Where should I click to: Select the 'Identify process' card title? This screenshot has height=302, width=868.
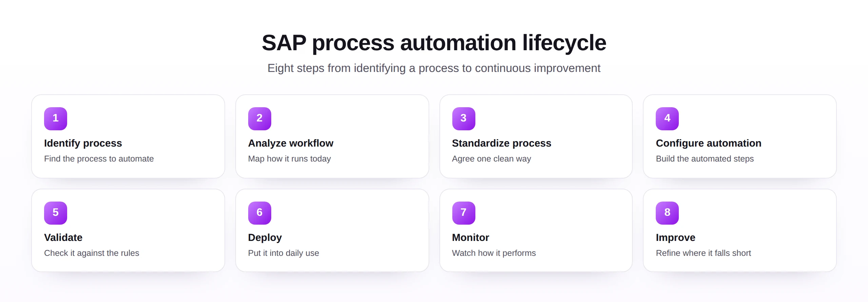[x=83, y=143]
